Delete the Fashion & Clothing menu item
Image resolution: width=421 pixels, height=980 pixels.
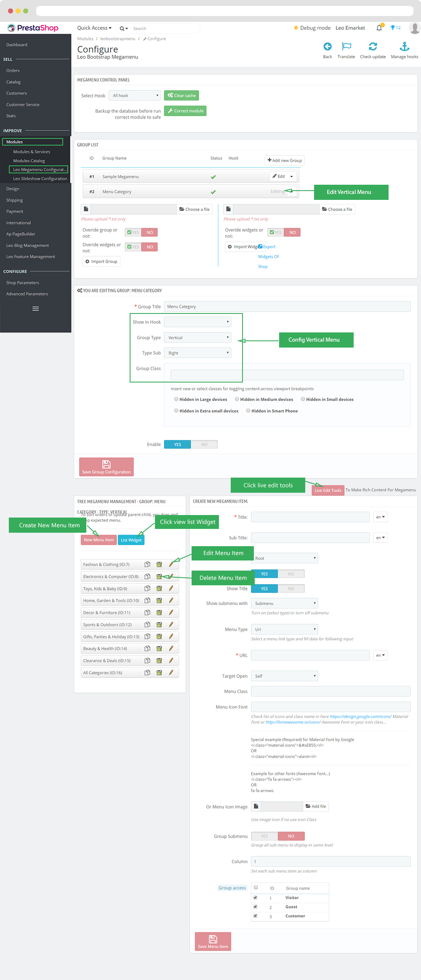point(159,564)
